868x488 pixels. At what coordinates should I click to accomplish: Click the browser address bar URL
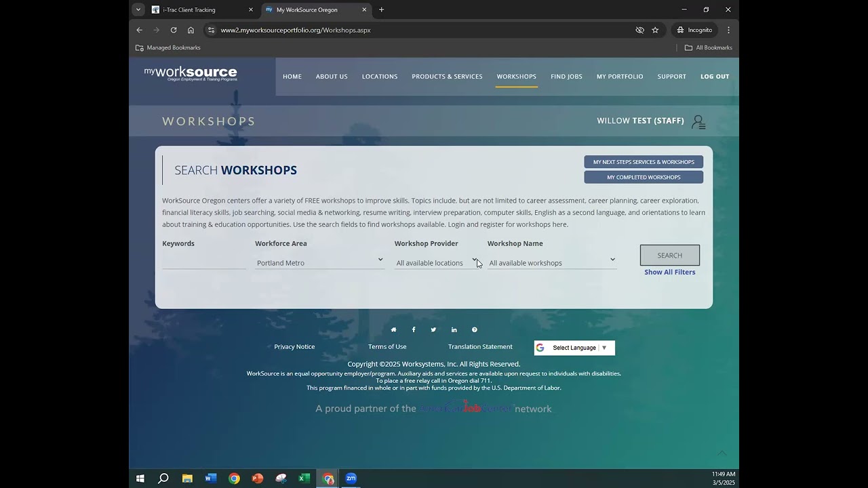[x=296, y=30]
